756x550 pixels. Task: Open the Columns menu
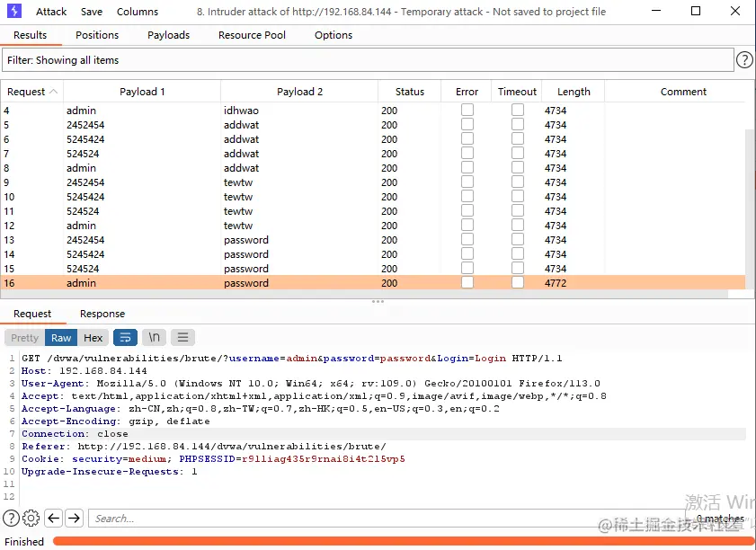point(138,12)
